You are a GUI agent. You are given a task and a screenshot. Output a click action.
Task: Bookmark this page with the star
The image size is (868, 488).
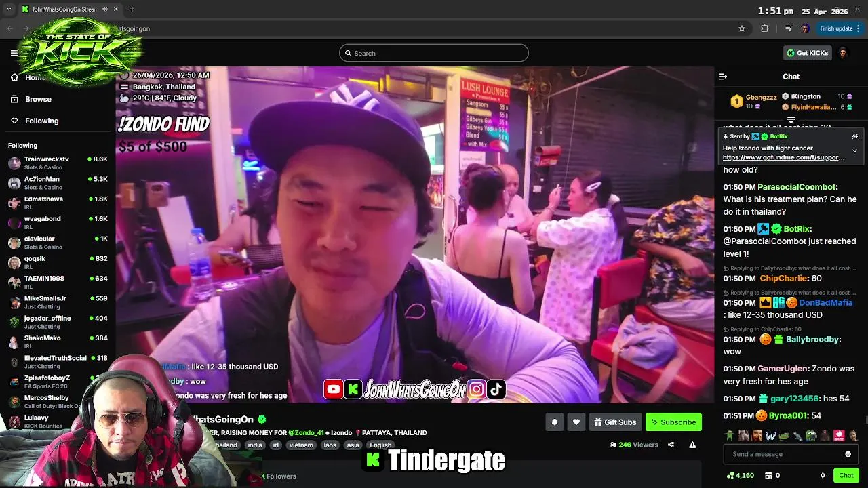742,28
